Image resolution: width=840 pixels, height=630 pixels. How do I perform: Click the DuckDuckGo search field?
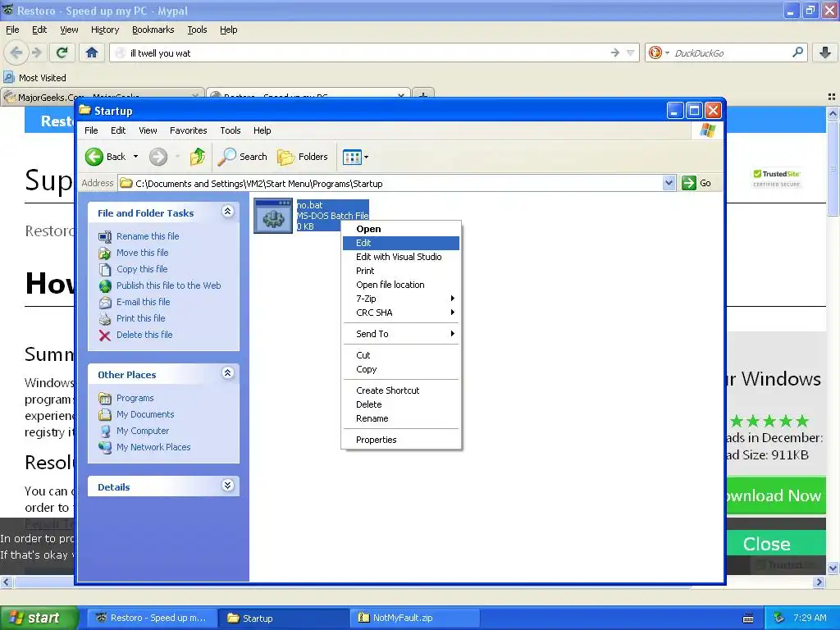coord(728,53)
